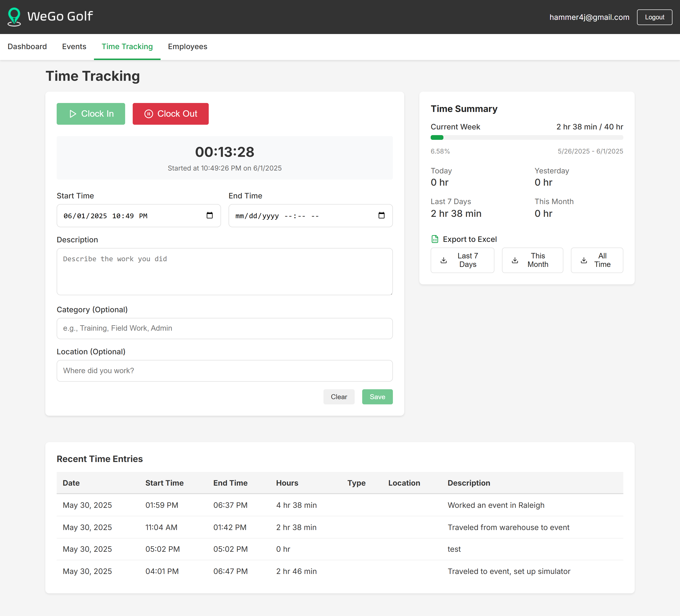Click the Description column header
Viewport: 680px width, 616px height.
(x=469, y=483)
